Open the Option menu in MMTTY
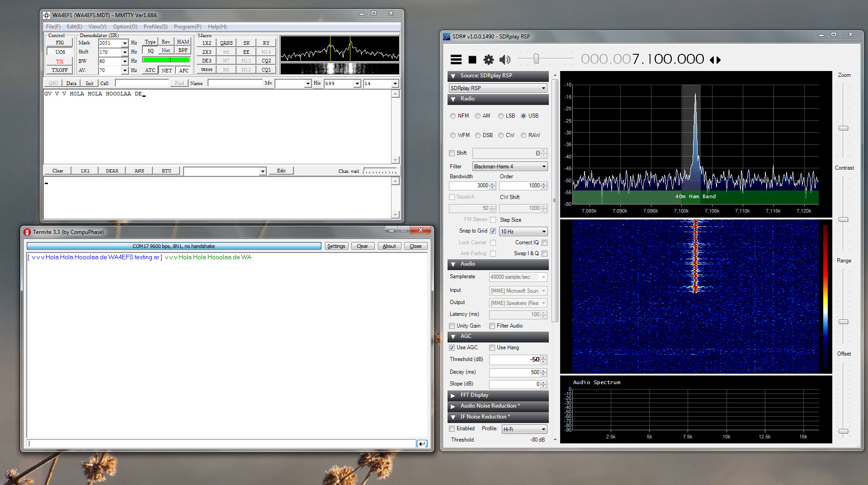Image resolution: width=868 pixels, height=485 pixels. click(x=125, y=27)
